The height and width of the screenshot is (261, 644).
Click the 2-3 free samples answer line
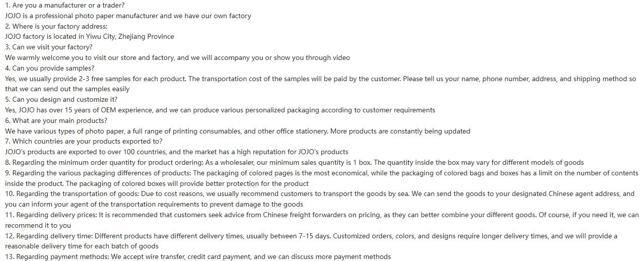tap(321, 79)
